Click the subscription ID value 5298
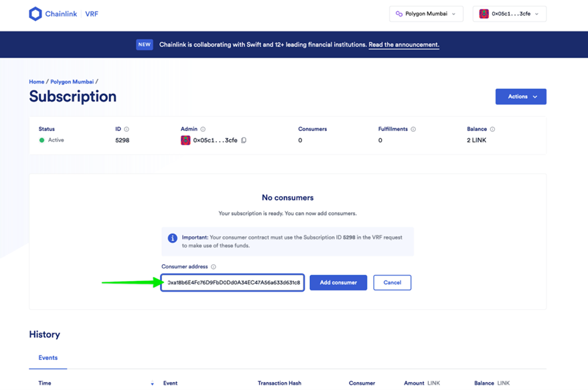 click(x=123, y=140)
